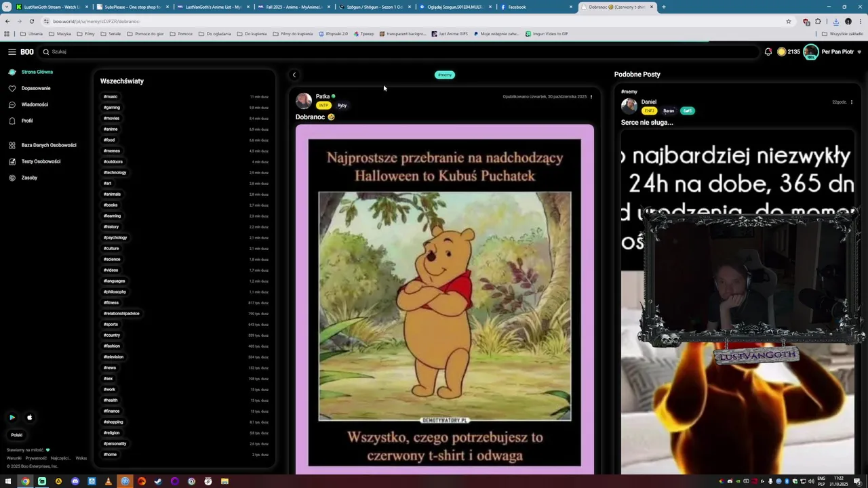Open the #relationshipadvice universe
Viewport: 868px width, 488px height.
point(121,313)
